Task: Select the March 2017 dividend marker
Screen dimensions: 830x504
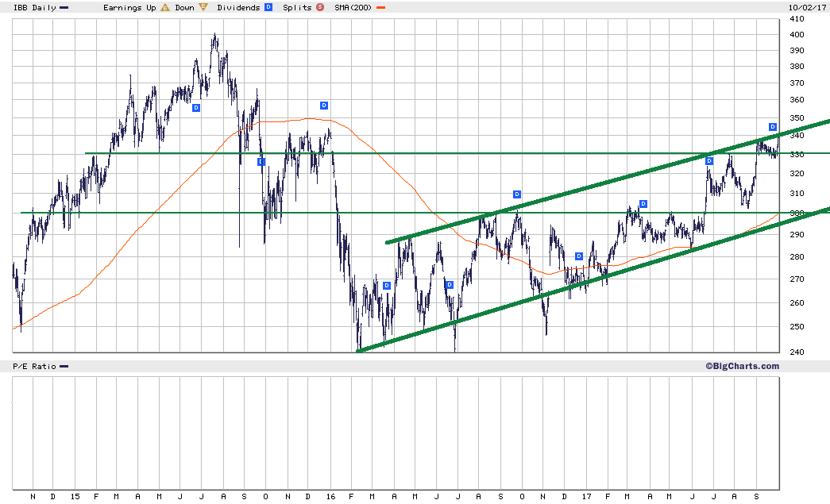Action: pos(643,204)
